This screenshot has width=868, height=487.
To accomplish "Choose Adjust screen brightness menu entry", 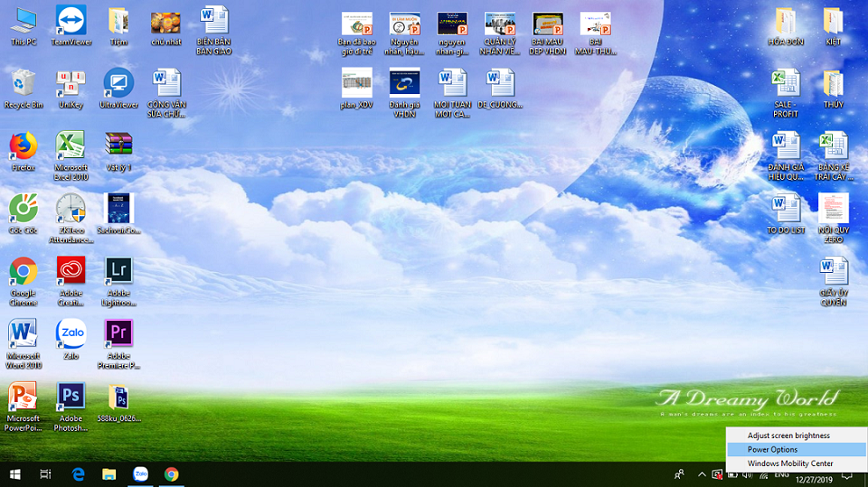I will [788, 435].
